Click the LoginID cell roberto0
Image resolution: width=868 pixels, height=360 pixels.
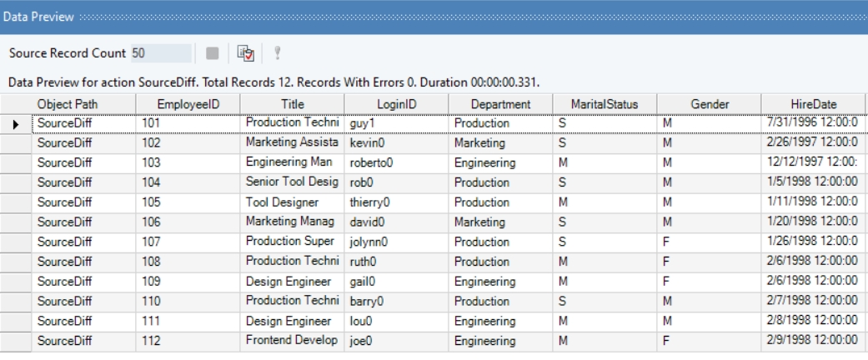tap(396, 163)
